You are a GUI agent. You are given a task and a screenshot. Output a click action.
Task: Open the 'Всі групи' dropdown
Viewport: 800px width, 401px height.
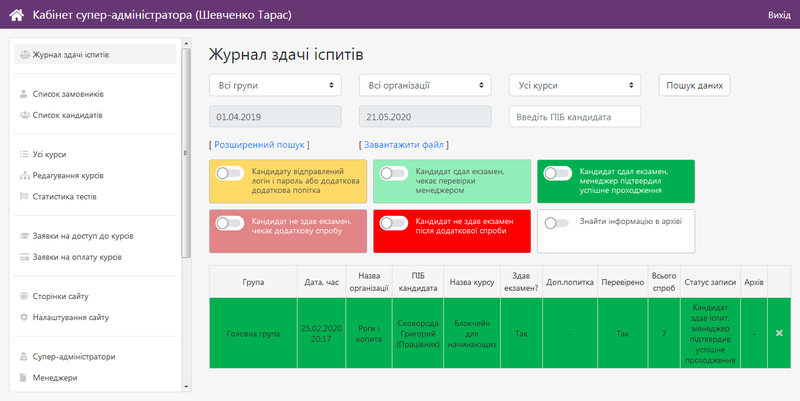275,85
